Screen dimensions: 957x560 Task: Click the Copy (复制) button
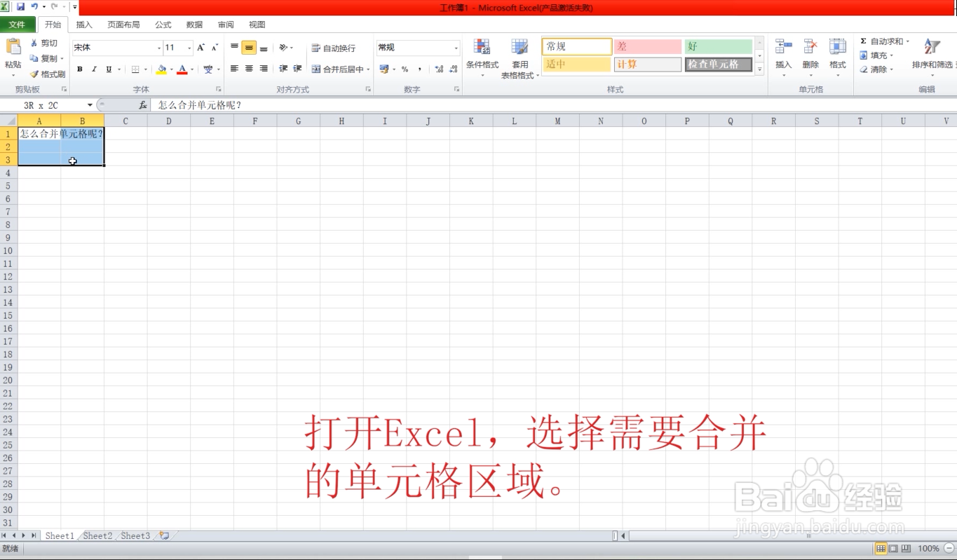click(44, 59)
